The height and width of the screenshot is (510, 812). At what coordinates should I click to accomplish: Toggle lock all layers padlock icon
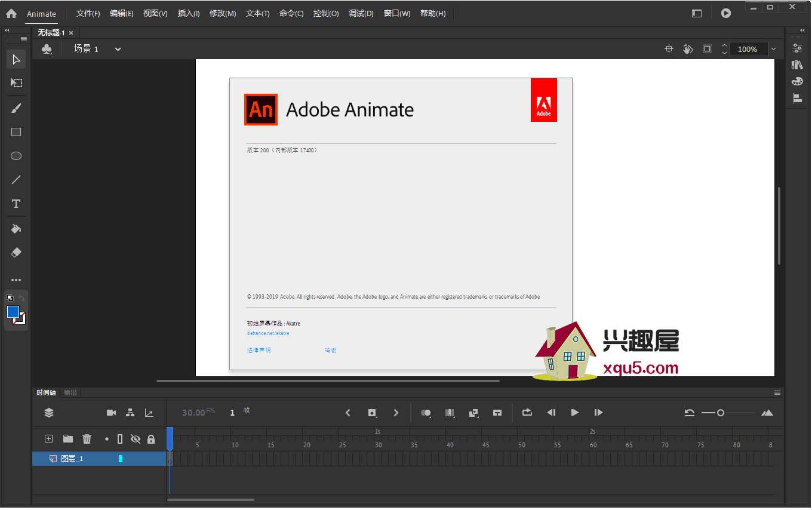151,439
